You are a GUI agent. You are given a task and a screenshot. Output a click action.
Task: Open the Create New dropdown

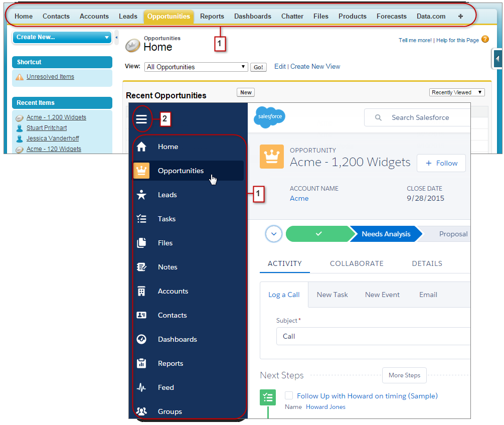62,37
